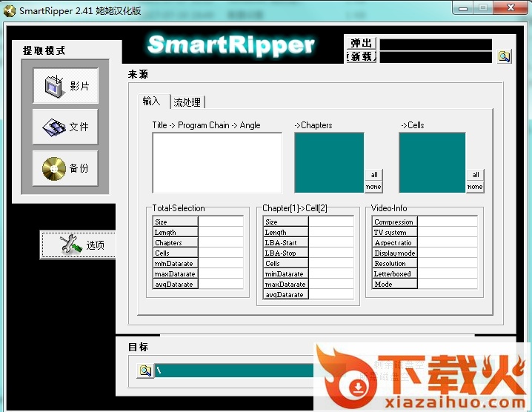The height and width of the screenshot is (412, 532).
Task: Close the SmartRipper window
Action: coord(511,8)
